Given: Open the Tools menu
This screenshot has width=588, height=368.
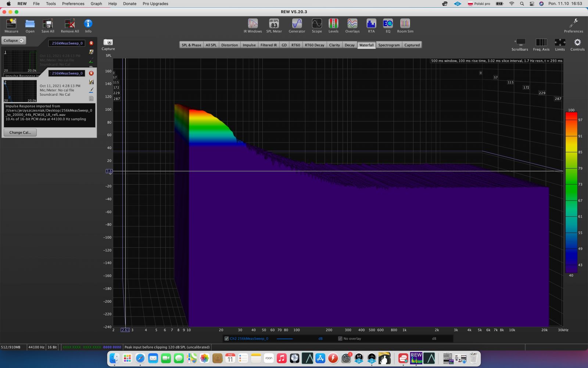Looking at the screenshot, I should (x=51, y=4).
